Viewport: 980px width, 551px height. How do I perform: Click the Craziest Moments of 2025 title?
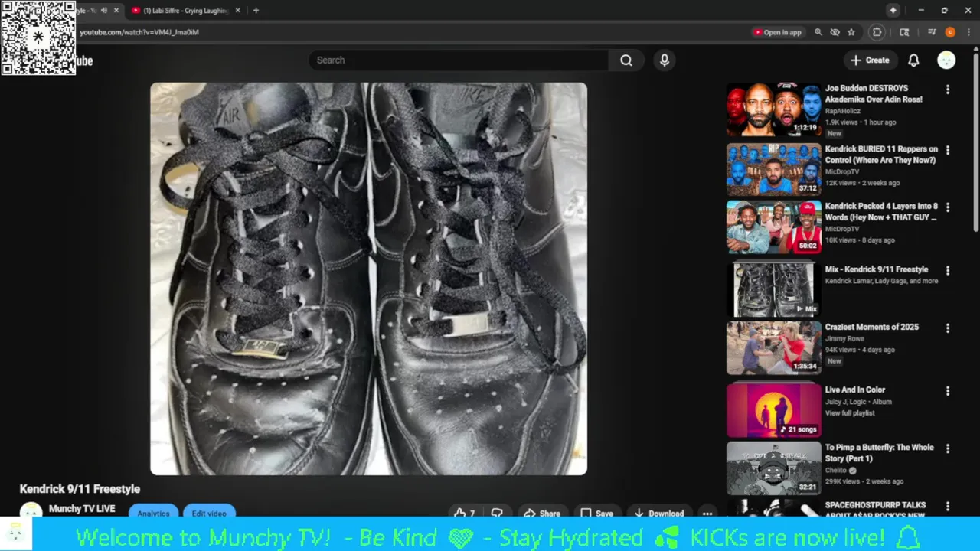[872, 327]
